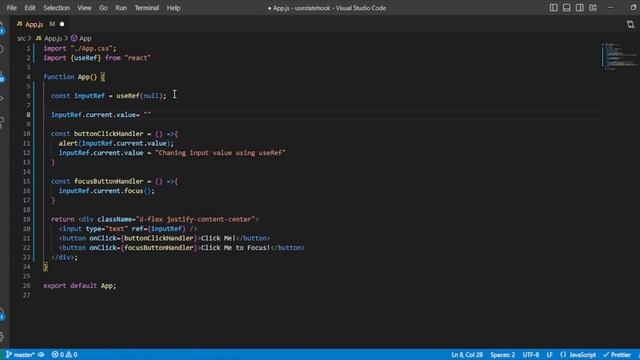Click "Chaning input value using useRef" string
This screenshot has height=360, width=640.
(220, 153)
